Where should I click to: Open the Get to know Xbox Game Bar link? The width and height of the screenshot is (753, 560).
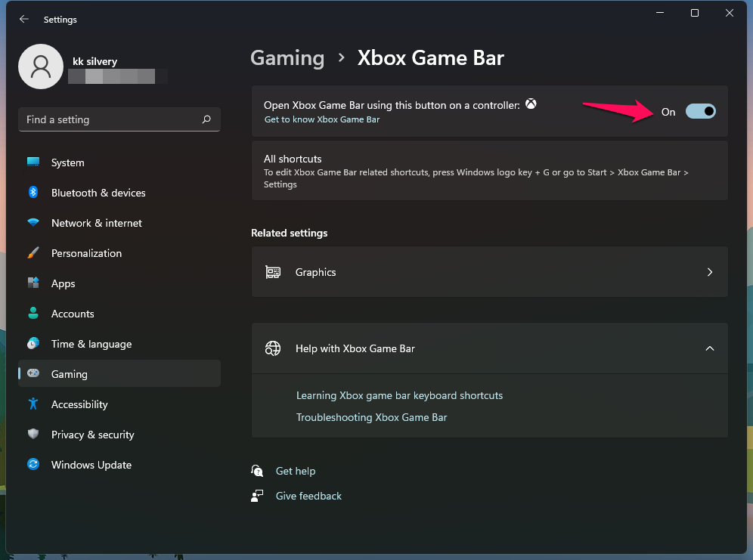coord(322,119)
